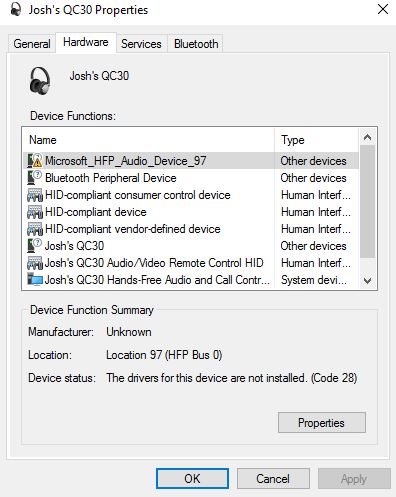396x497 pixels.
Task: Click the Josh's QC30 unknown-device list icon
Action: tap(35, 246)
